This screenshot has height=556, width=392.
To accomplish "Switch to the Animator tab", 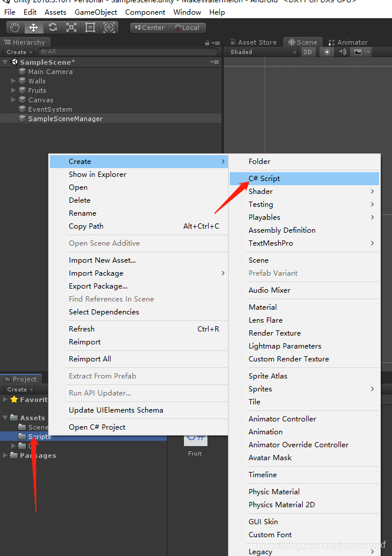I will 349,42.
